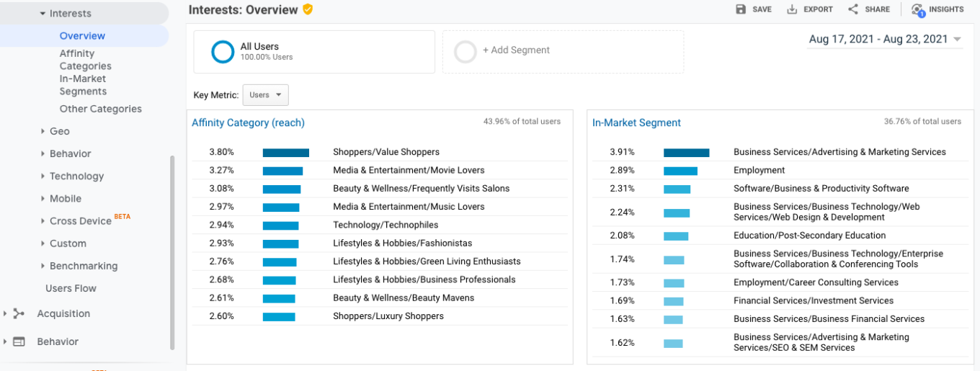Open the Users Flow report
This screenshot has height=371, width=980.
tap(71, 288)
